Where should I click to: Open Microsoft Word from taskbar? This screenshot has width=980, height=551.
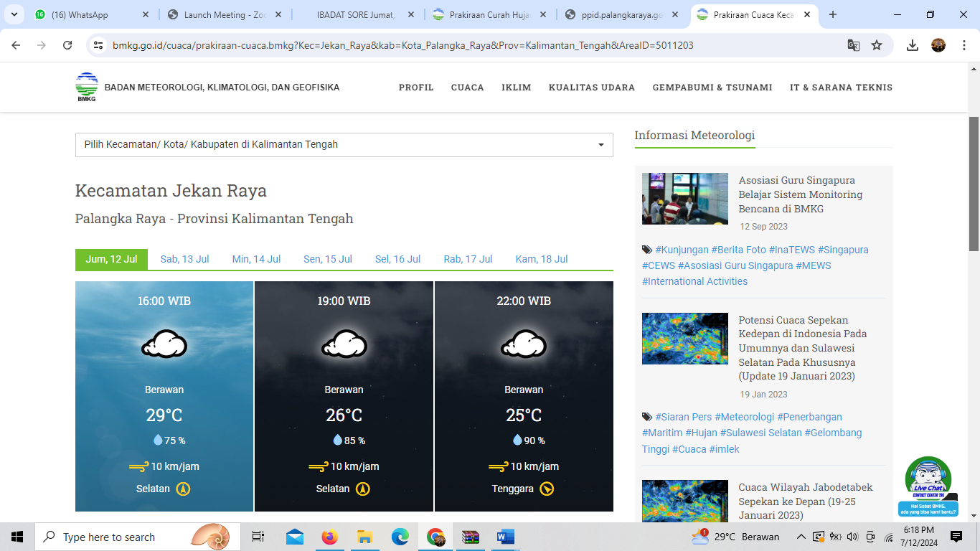506,537
